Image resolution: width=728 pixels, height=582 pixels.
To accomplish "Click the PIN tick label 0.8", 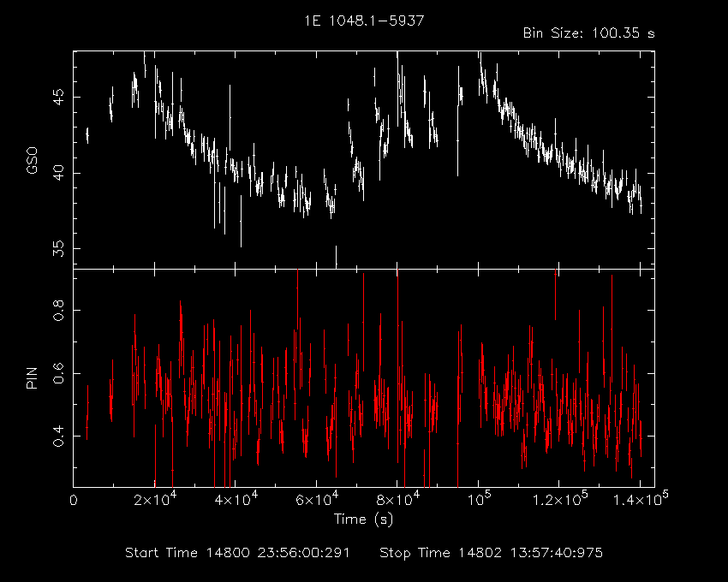I will [x=58, y=310].
